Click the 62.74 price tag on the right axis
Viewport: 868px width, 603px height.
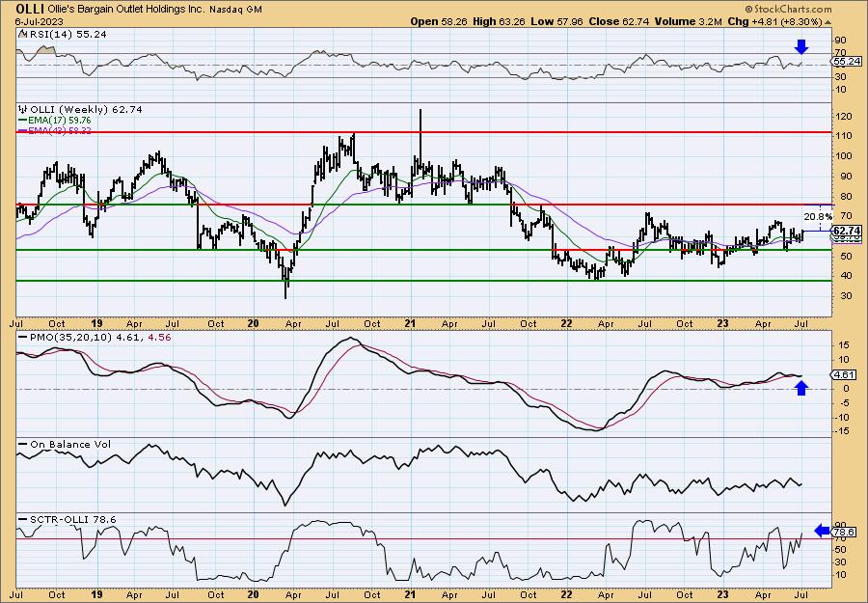(x=847, y=231)
